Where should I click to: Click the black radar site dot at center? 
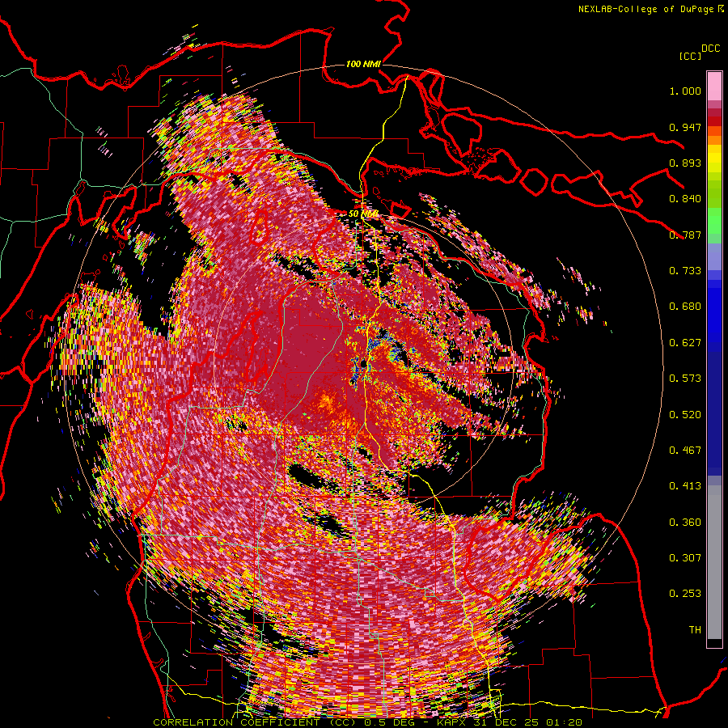(x=362, y=363)
